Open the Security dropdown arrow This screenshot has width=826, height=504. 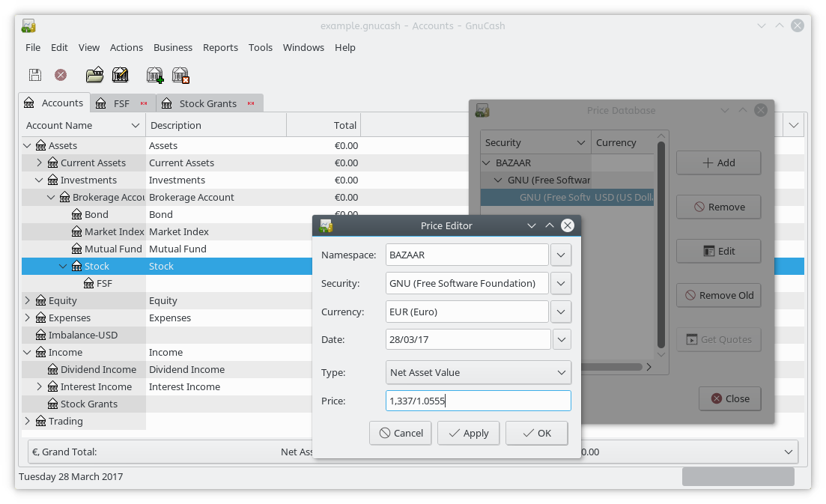pos(561,283)
